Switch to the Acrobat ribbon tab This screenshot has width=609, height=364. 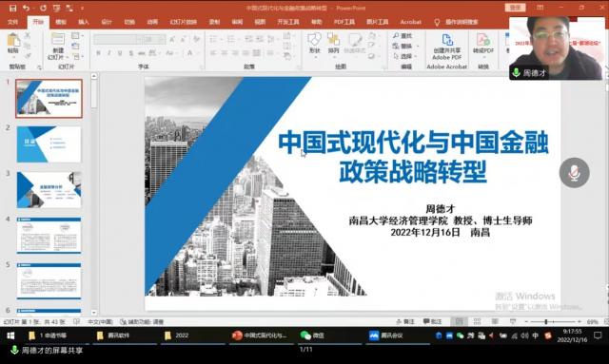coord(410,22)
